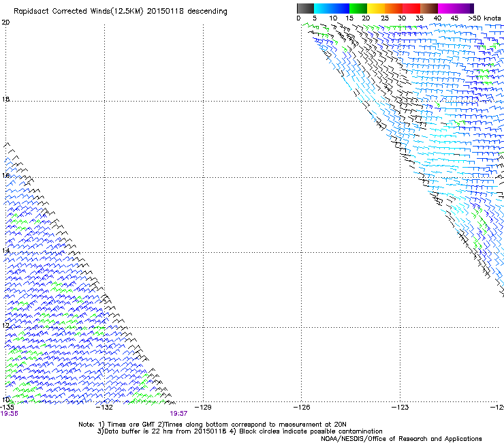
Task: Click the gray 0-5 knots color swatch
Action: 305,8
